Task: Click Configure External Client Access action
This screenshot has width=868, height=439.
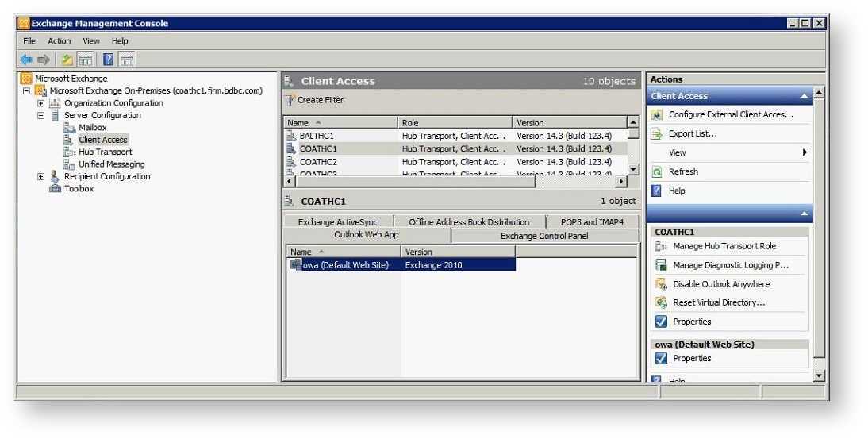Action: click(x=731, y=114)
